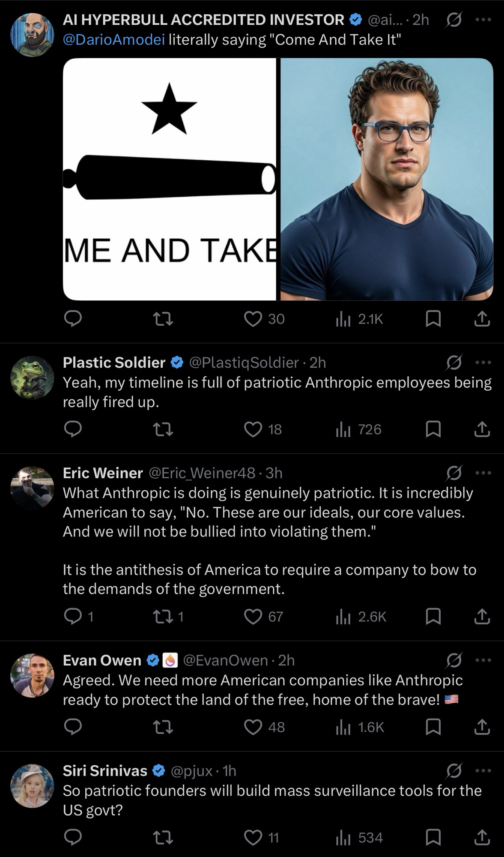Like Evan Owen's tweet about American companies
Screen dimensions: 504x857
pos(253,727)
